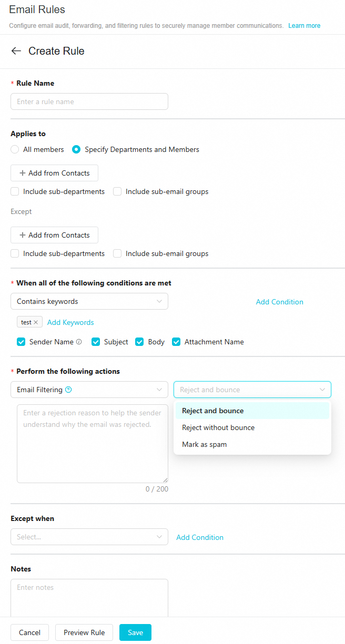Viewport: 345px width, 644px height.
Task: Click the Sender Name info icon
Action: pos(79,342)
